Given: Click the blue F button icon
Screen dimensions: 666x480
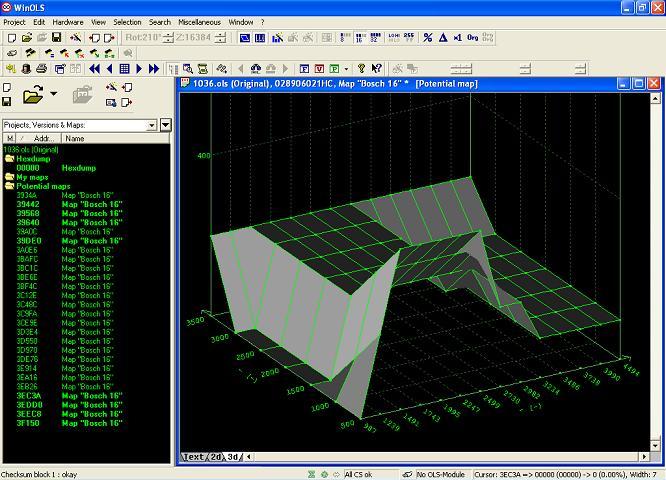Looking at the screenshot, I should 304,68.
